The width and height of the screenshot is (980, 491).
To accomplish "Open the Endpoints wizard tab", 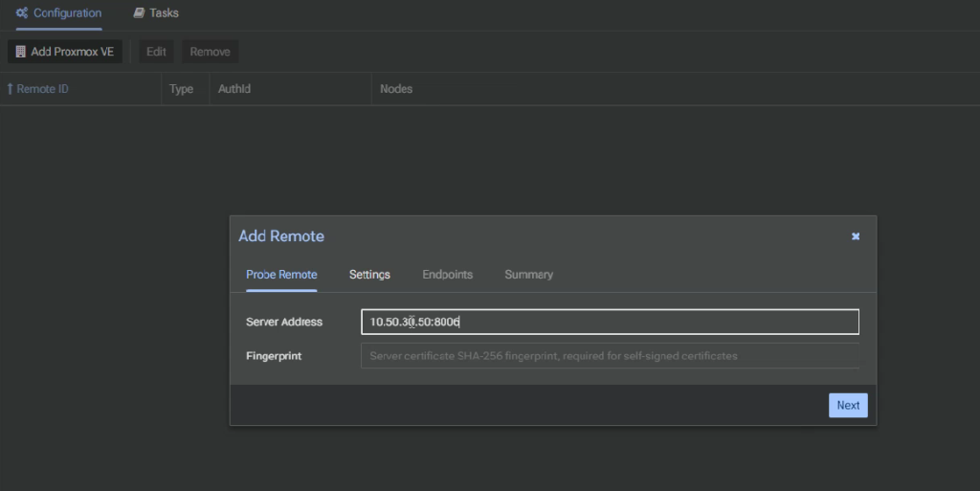I will coord(447,275).
